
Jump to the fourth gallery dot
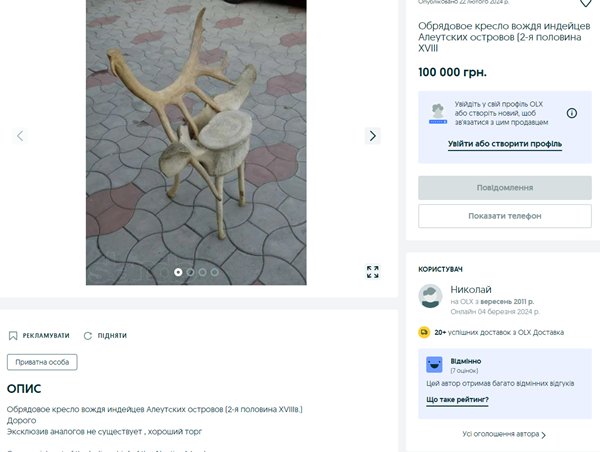click(x=215, y=272)
